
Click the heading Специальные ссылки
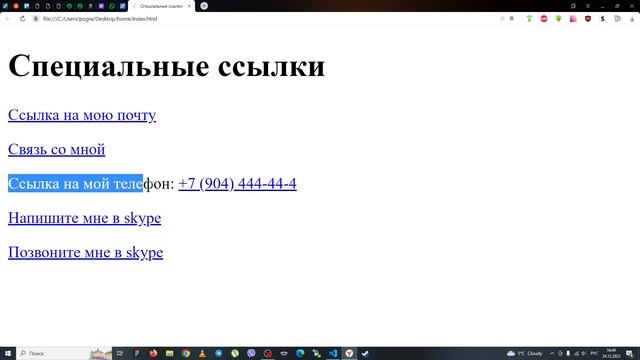(167, 65)
